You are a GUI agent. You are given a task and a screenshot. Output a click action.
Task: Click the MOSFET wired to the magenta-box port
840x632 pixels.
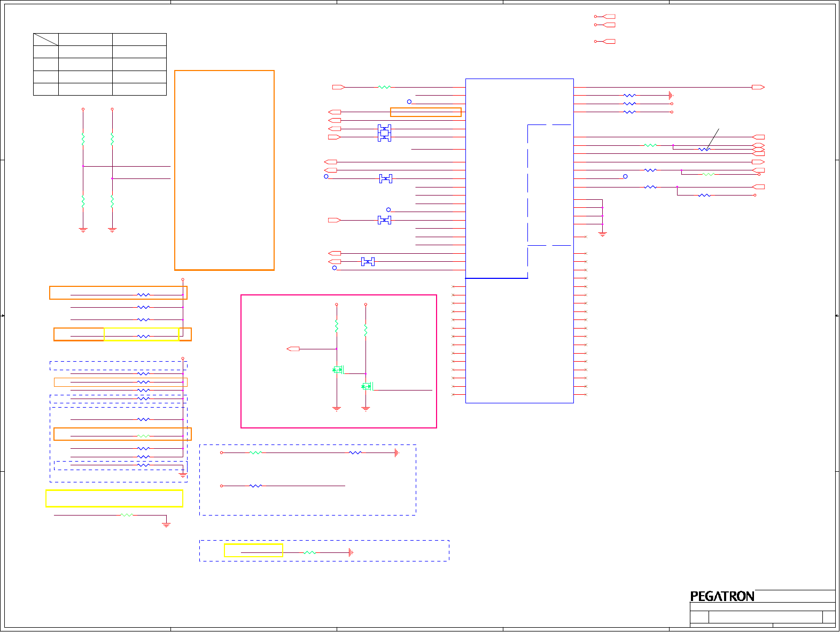pyautogui.click(x=338, y=369)
